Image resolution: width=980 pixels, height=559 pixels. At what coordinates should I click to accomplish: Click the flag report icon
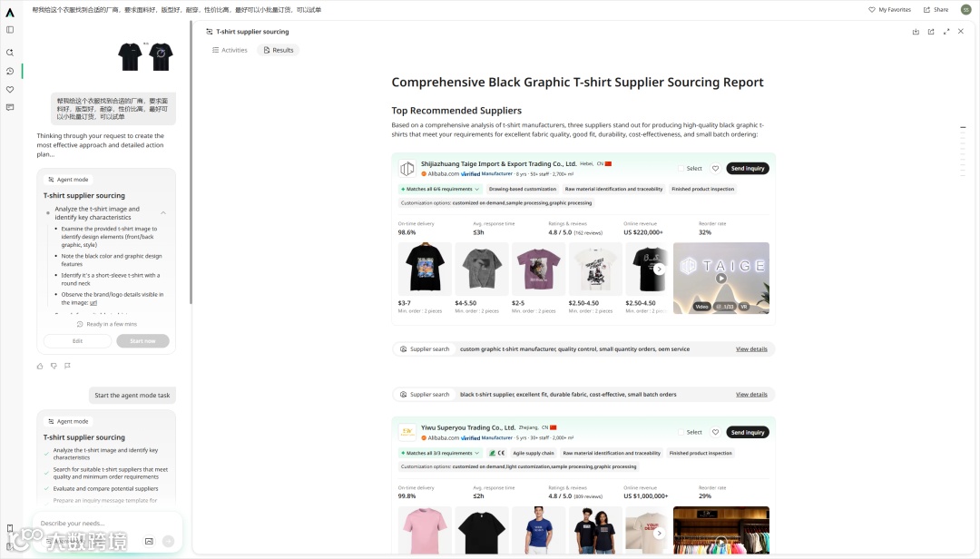tap(67, 366)
